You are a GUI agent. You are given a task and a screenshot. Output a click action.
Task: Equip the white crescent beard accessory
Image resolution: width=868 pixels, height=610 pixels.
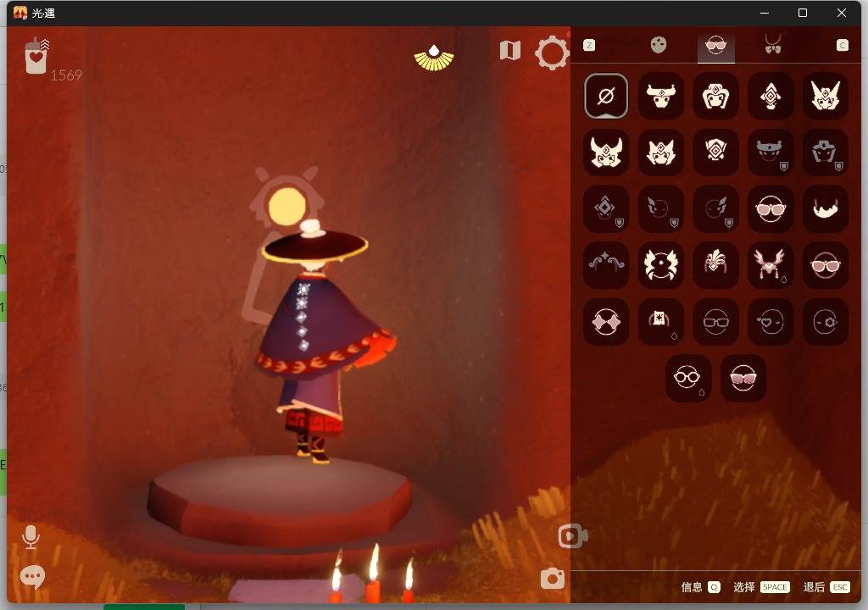coord(825,208)
